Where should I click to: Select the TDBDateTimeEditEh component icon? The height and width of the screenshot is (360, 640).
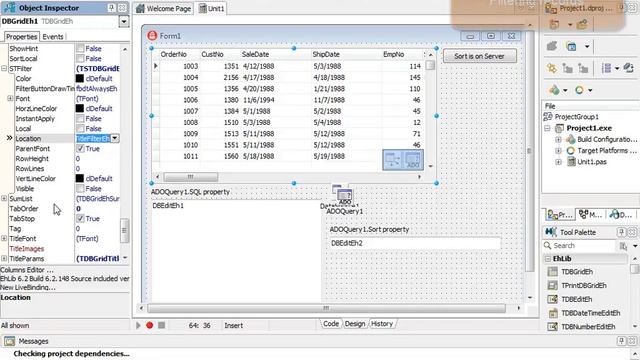552,313
